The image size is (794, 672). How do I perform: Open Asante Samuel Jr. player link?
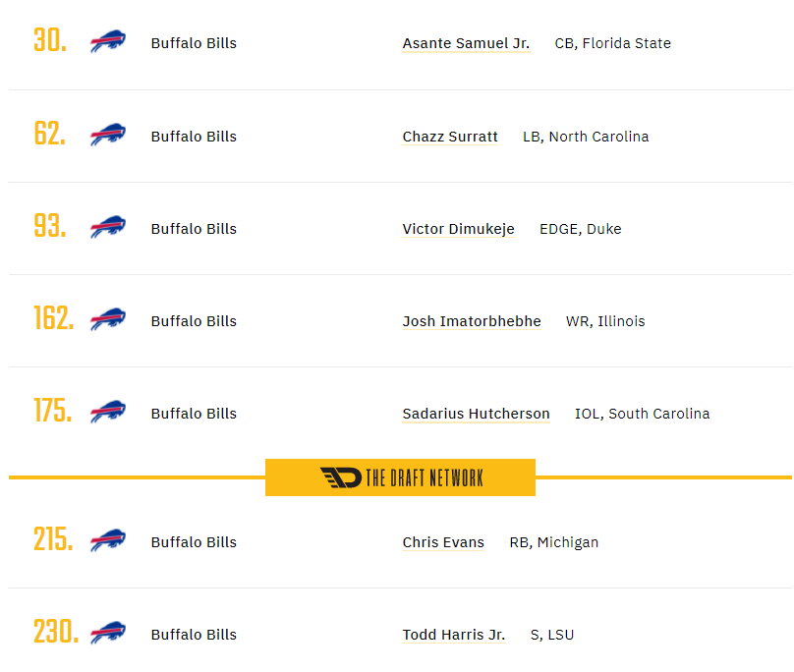[x=466, y=43]
